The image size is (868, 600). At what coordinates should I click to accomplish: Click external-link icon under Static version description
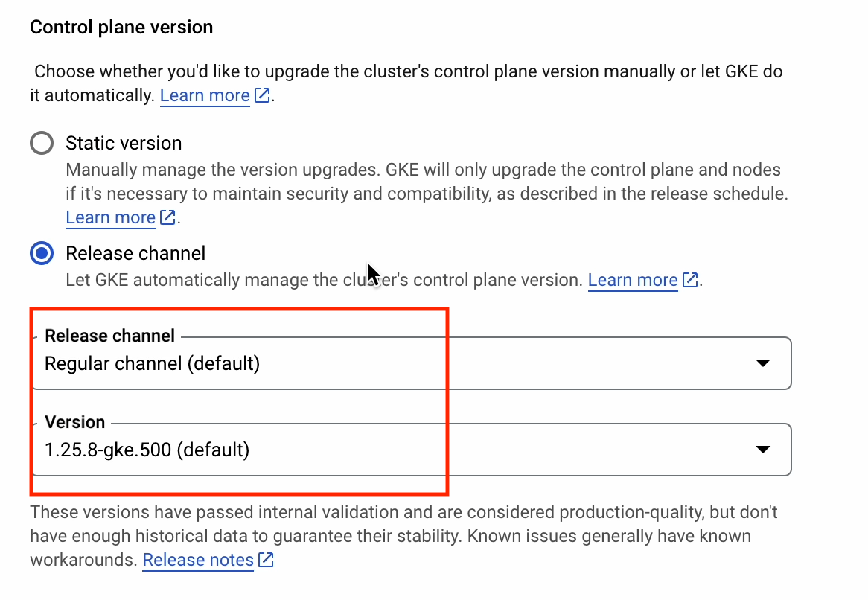(167, 217)
